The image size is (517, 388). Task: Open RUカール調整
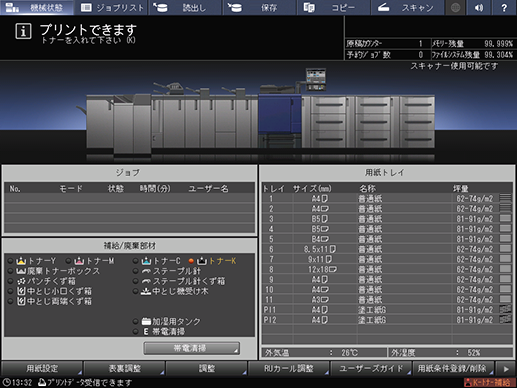point(289,368)
